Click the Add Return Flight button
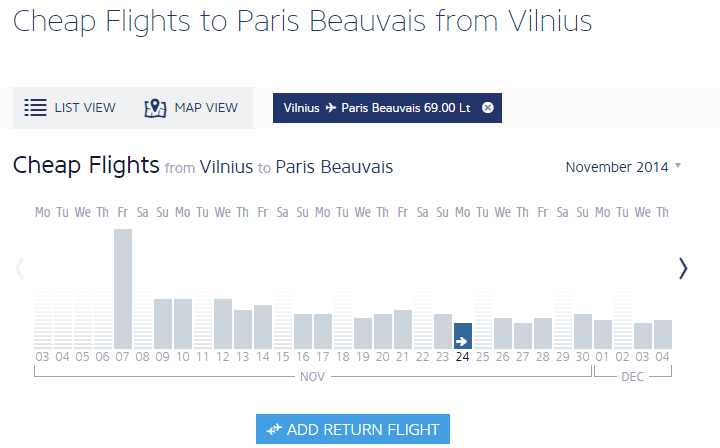This screenshot has height=448, width=720. pyautogui.click(x=353, y=429)
